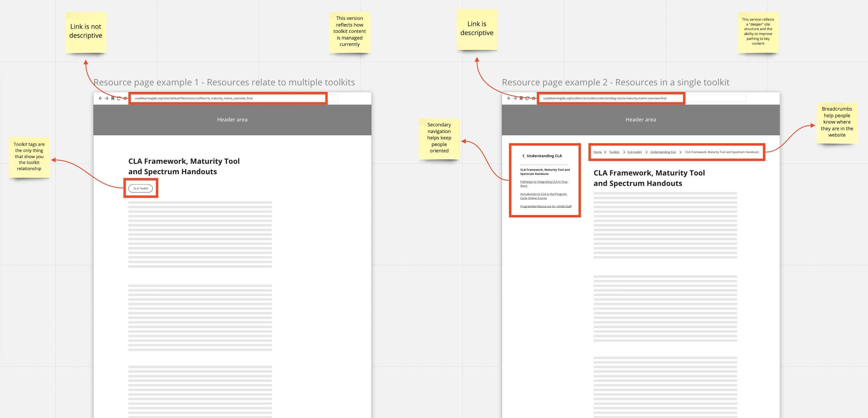This screenshot has height=418, width=868.
Task: Click ProgramNet Resources for USAID Staff link
Action: point(546,206)
